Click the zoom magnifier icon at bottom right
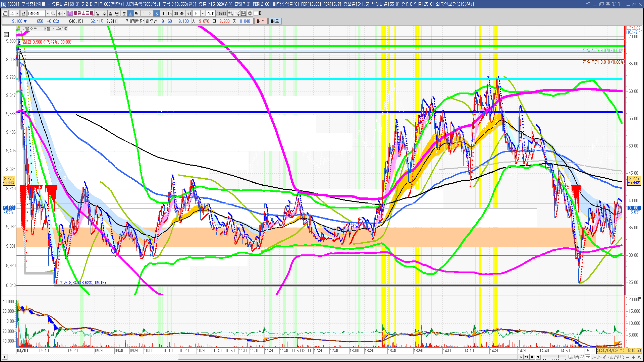644x362 pixels. click(x=622, y=357)
